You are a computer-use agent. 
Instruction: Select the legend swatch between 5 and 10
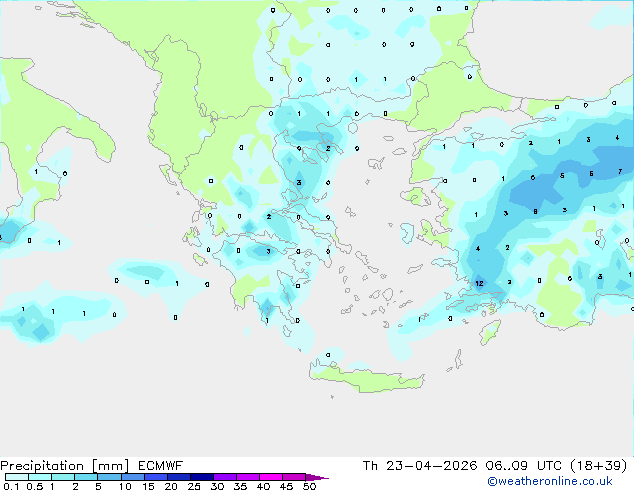coord(109,477)
